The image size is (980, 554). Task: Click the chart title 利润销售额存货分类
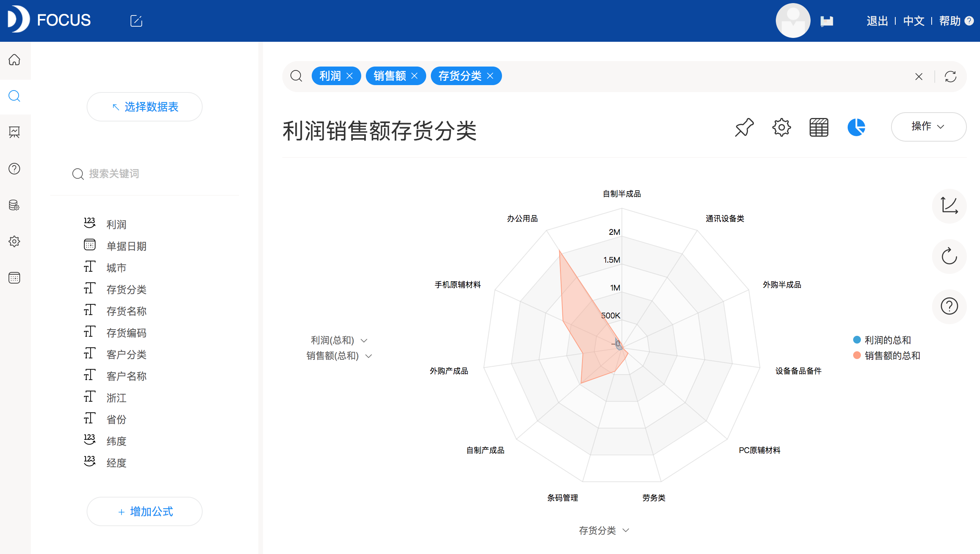point(379,130)
